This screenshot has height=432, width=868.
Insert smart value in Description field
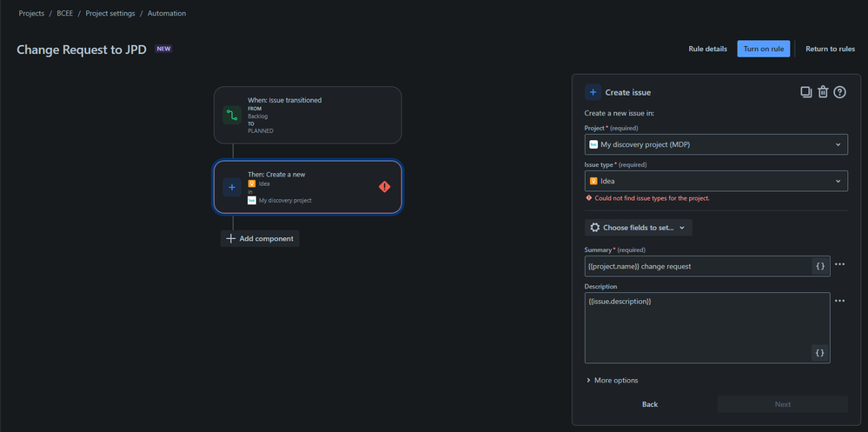(x=820, y=353)
